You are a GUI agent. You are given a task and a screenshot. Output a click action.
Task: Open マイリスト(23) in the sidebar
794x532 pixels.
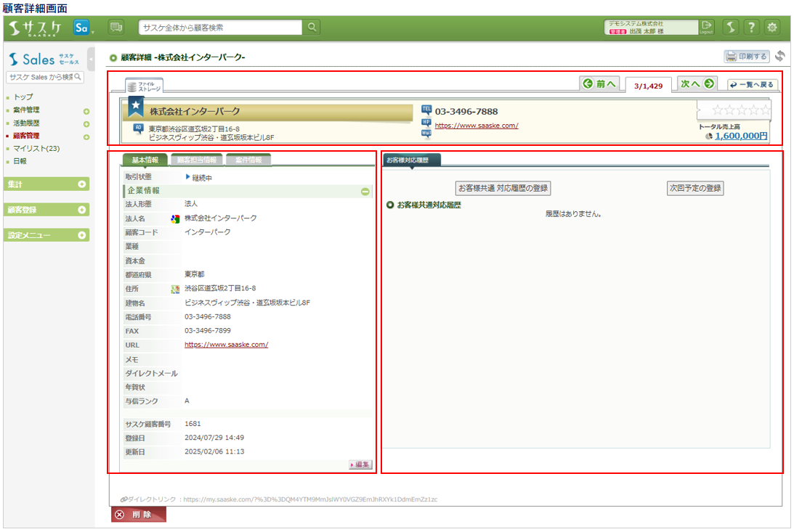(x=36, y=148)
